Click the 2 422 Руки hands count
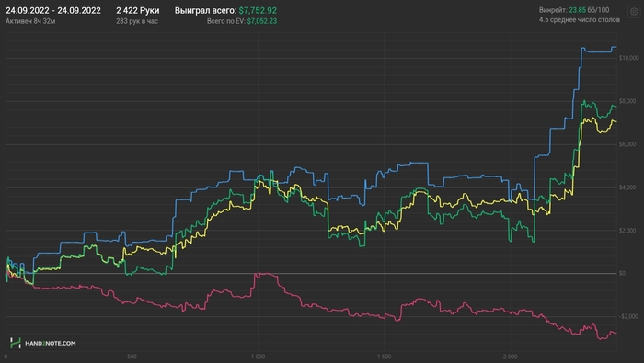The image size is (644, 363). click(x=138, y=11)
